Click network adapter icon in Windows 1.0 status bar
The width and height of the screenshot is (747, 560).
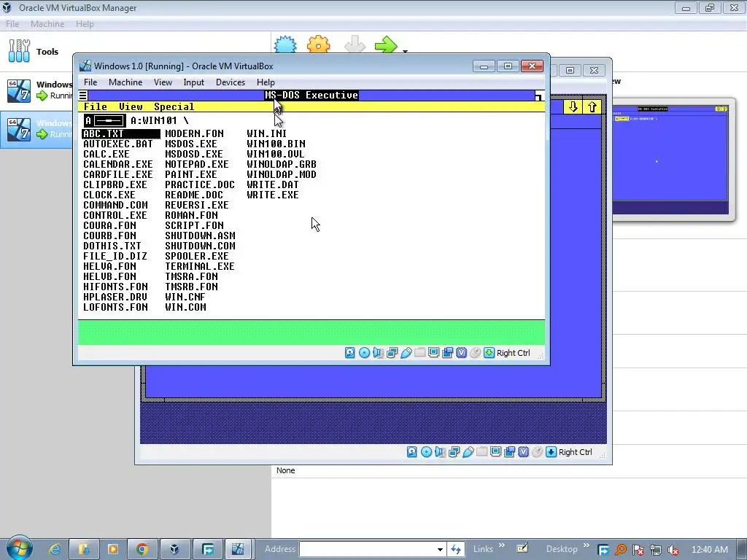pos(392,353)
